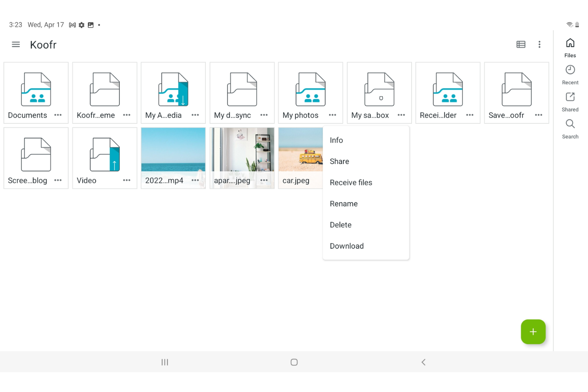Open options for the Documents folder
The height and width of the screenshot is (392, 588).
(x=58, y=114)
